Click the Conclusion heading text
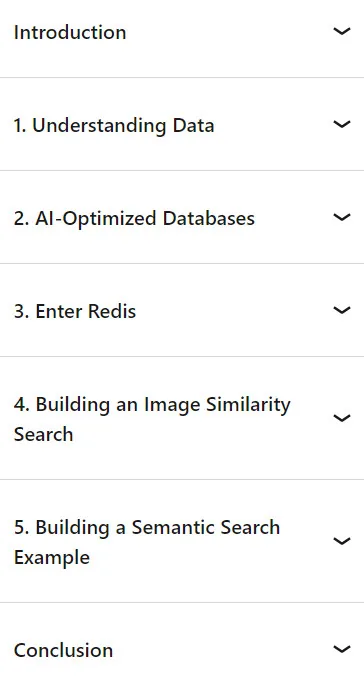 (x=63, y=651)
